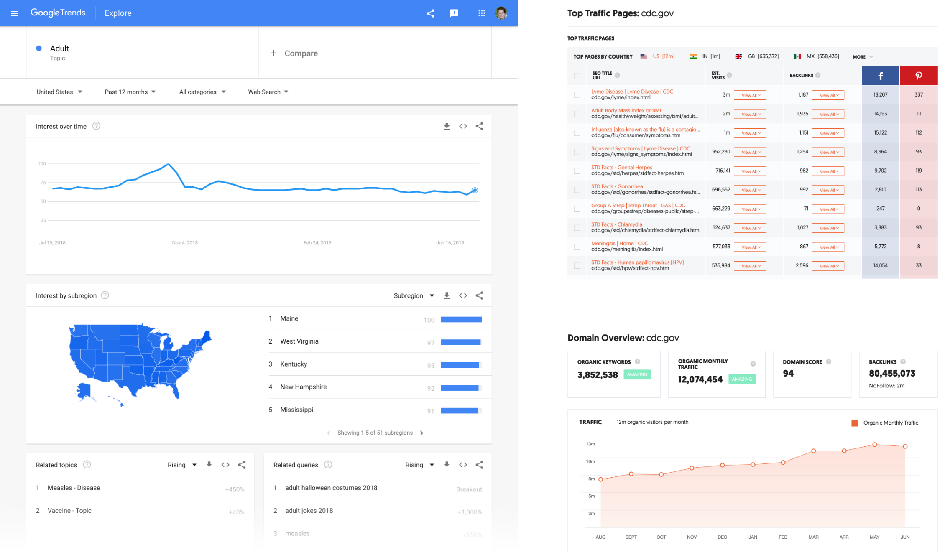Open the Measles - Disease related topic
Screen dimensions: 945x560
74,488
